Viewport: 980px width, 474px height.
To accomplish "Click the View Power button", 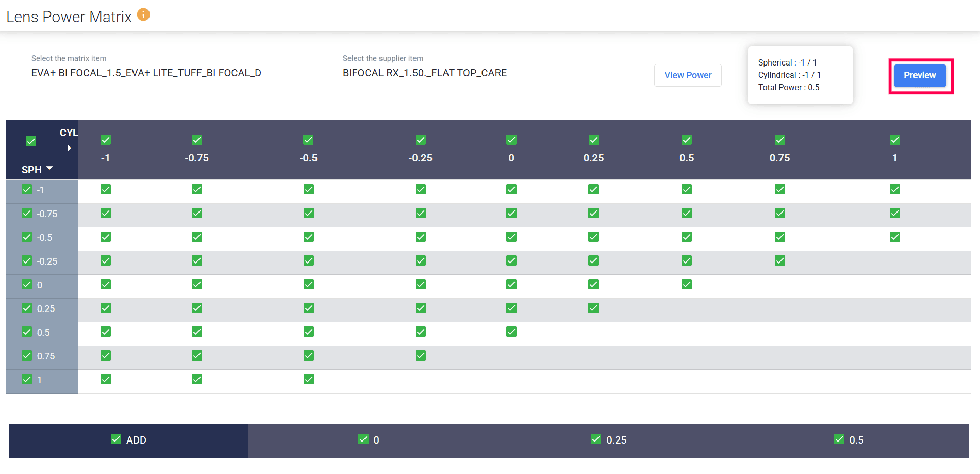I will [688, 75].
